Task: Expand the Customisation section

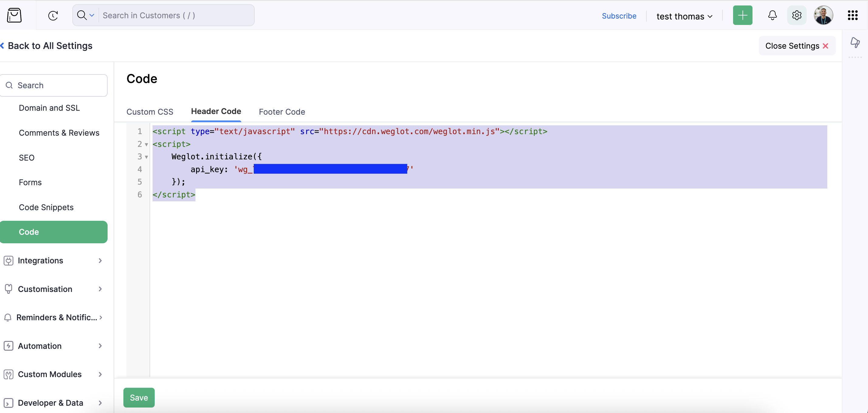Action: tap(53, 289)
